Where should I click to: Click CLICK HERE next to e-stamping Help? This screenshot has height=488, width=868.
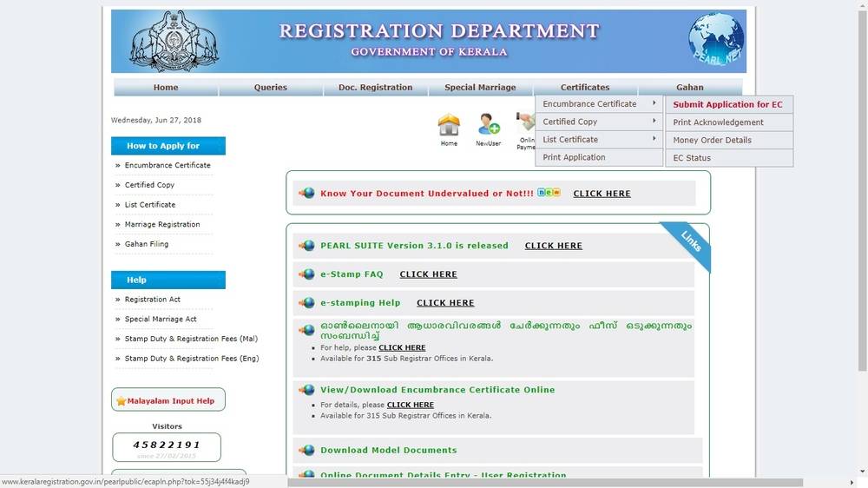[445, 303]
